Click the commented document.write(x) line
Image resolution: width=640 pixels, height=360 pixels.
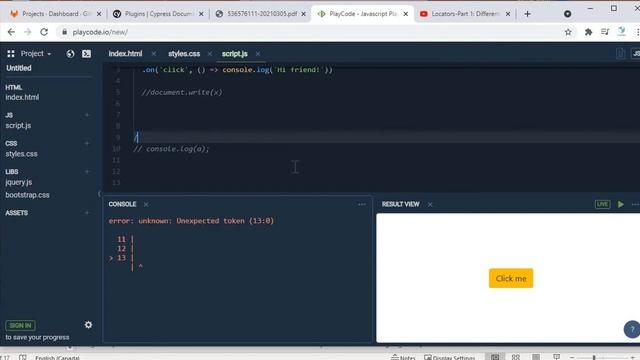(182, 92)
